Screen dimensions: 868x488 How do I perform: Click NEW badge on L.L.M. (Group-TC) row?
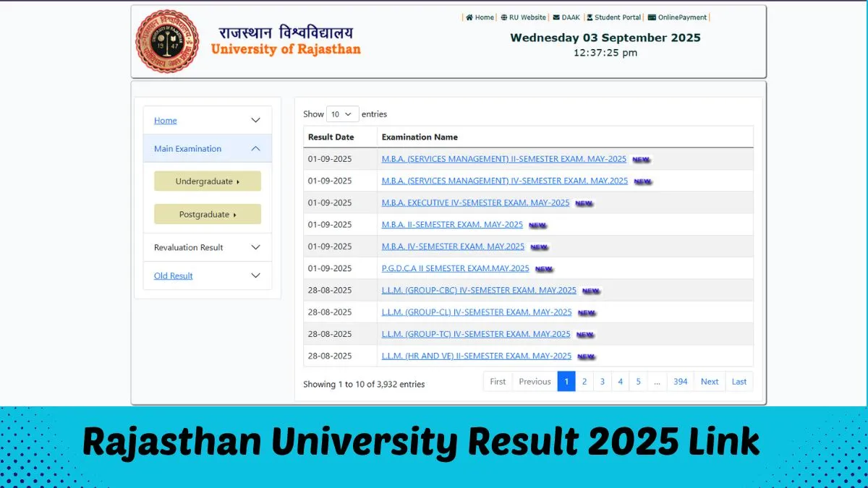pyautogui.click(x=585, y=335)
